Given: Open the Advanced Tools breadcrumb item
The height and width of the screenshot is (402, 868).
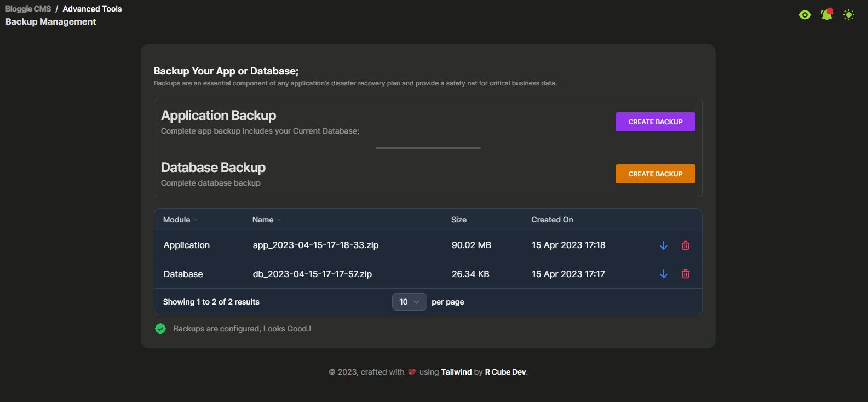Looking at the screenshot, I should [92, 9].
